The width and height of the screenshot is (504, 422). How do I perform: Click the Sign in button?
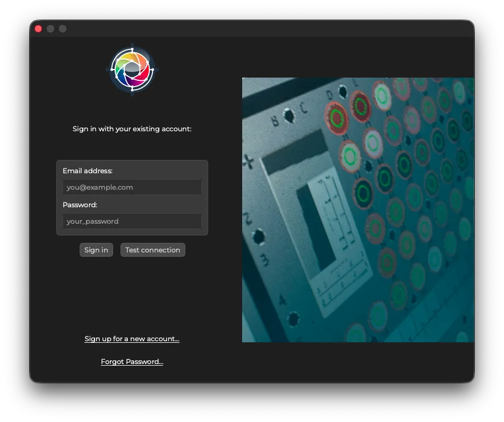pos(96,250)
